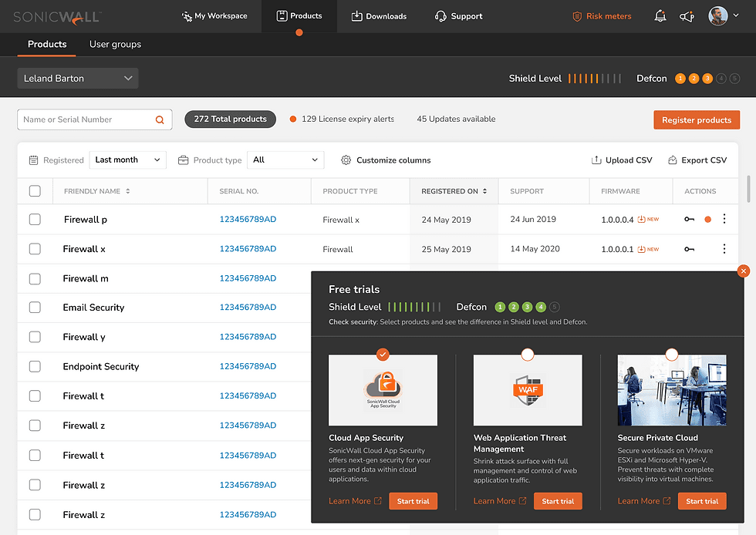Click external link icon beside Secure Private Cloud Learn More

coord(667,501)
